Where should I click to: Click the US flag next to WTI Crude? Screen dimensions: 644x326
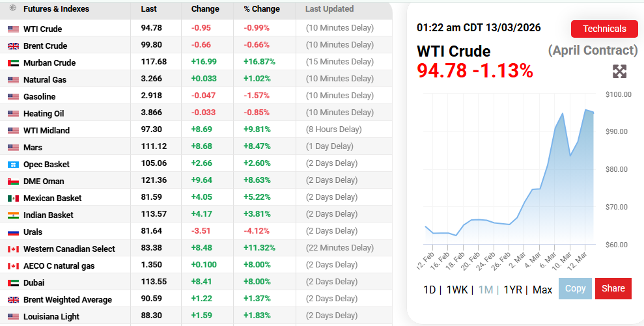[x=13, y=29]
